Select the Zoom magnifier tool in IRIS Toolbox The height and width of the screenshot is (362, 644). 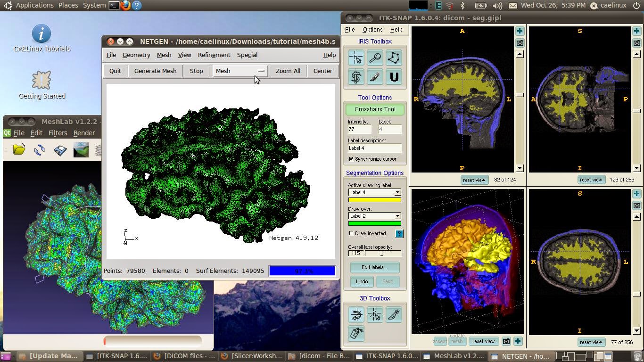point(375,58)
